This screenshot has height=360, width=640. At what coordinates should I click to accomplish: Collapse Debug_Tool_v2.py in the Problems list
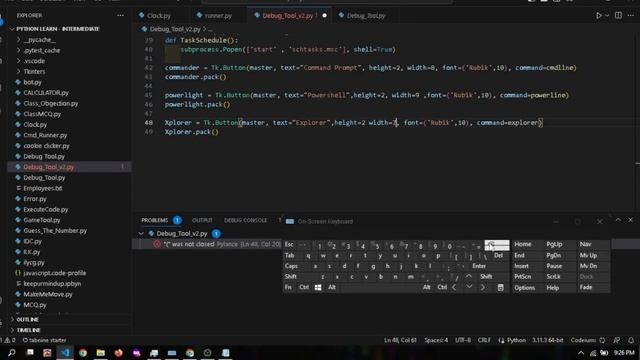pyautogui.click(x=141, y=233)
